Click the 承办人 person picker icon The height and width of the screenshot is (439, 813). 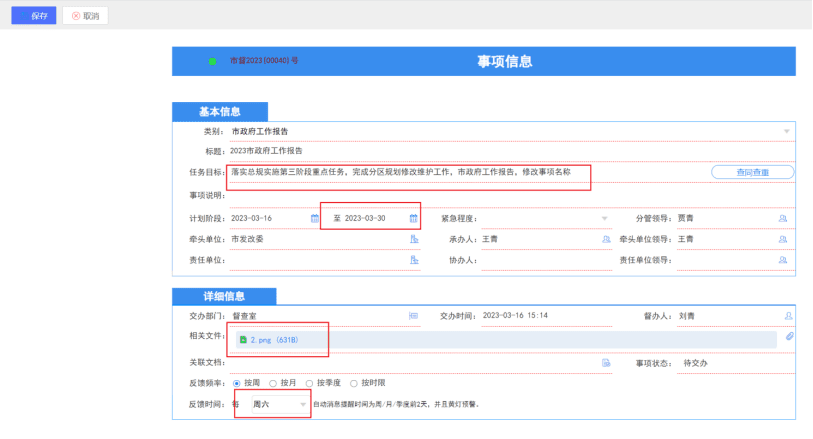tap(606, 239)
